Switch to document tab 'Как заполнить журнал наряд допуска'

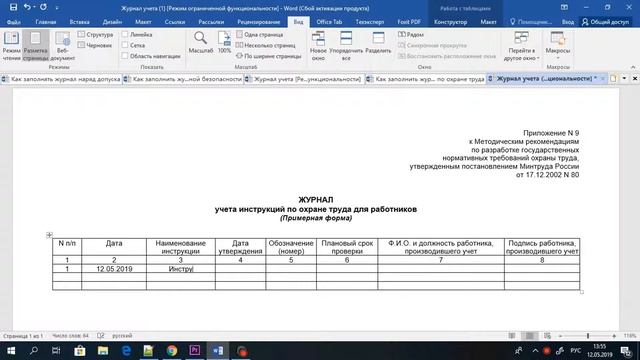(x=61, y=79)
